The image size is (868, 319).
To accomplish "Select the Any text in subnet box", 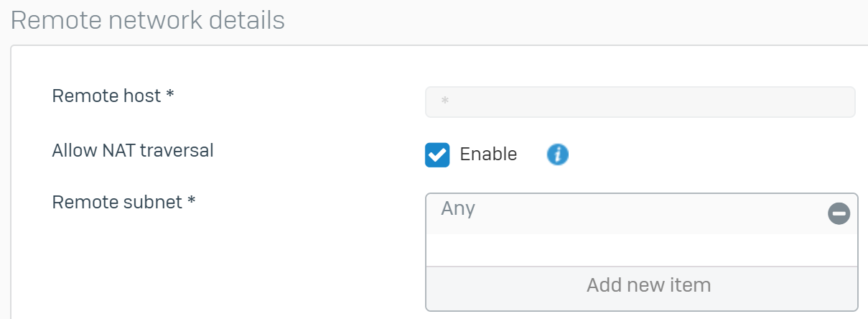I will [458, 208].
